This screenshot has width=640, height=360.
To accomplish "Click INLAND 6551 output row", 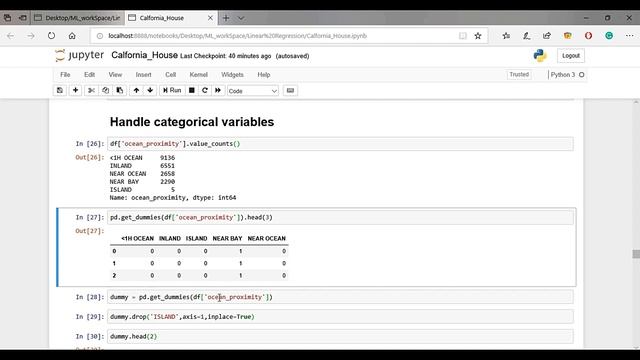I will coord(142,166).
